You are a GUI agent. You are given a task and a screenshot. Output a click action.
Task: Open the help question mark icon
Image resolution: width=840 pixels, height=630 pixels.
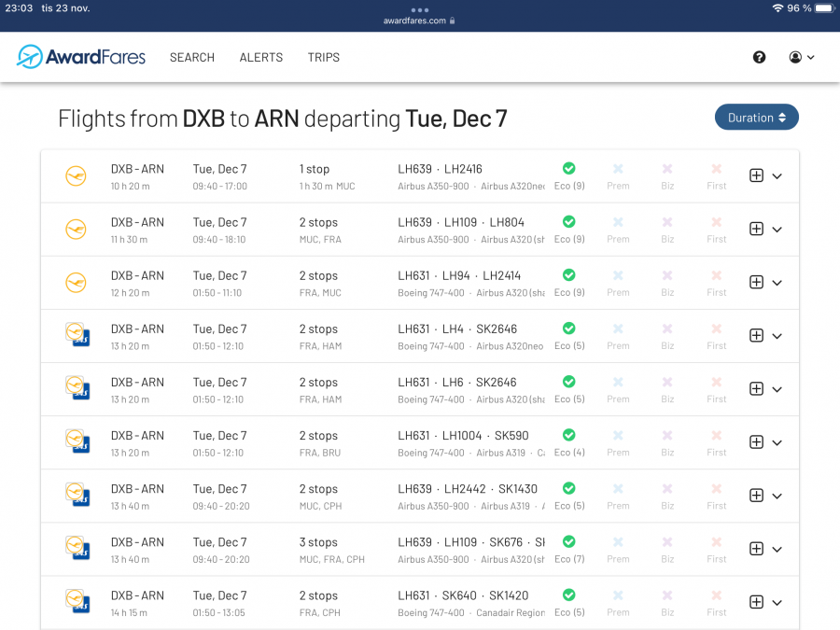click(x=759, y=57)
